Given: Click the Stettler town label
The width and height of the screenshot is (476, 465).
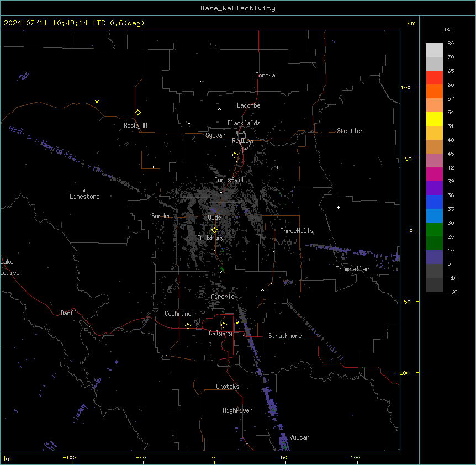Looking at the screenshot, I should (350, 131).
